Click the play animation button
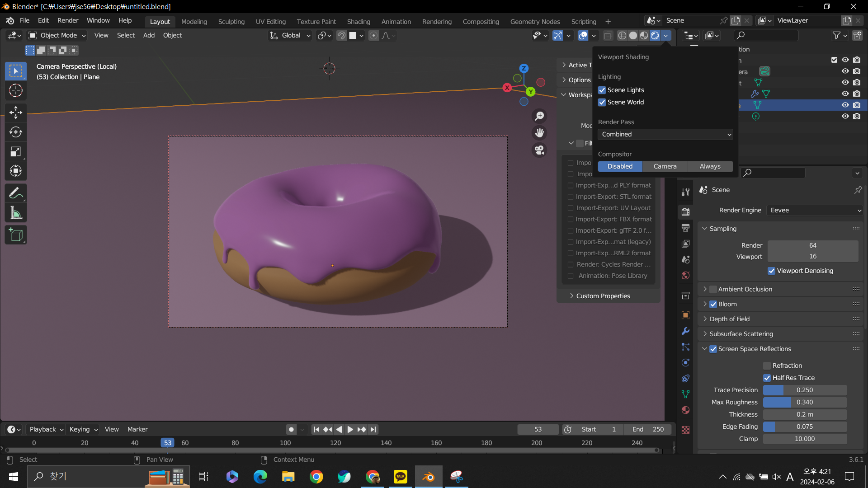 coord(350,429)
